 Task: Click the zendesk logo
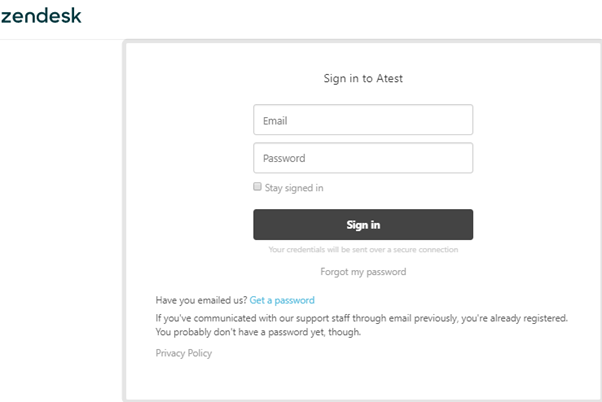coord(41,16)
